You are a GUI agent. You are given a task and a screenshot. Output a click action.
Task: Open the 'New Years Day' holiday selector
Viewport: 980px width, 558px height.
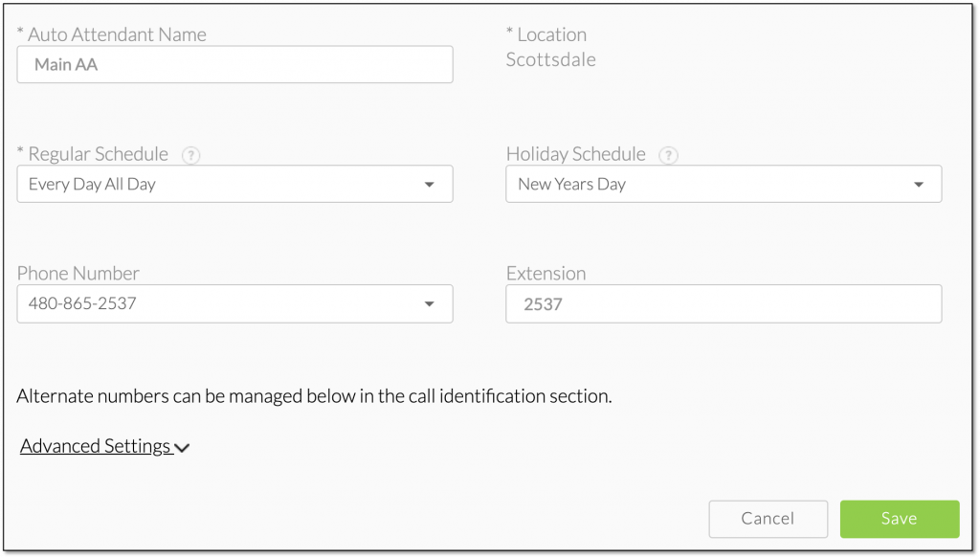click(724, 184)
